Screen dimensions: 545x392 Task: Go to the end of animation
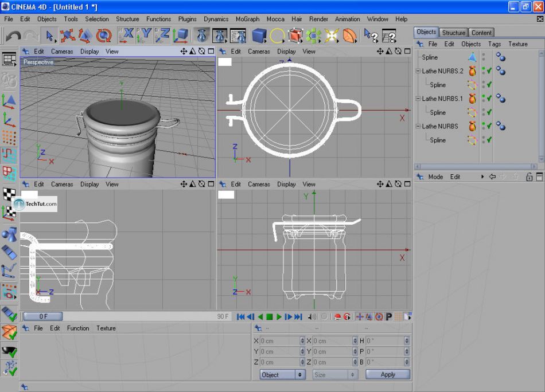tap(298, 317)
